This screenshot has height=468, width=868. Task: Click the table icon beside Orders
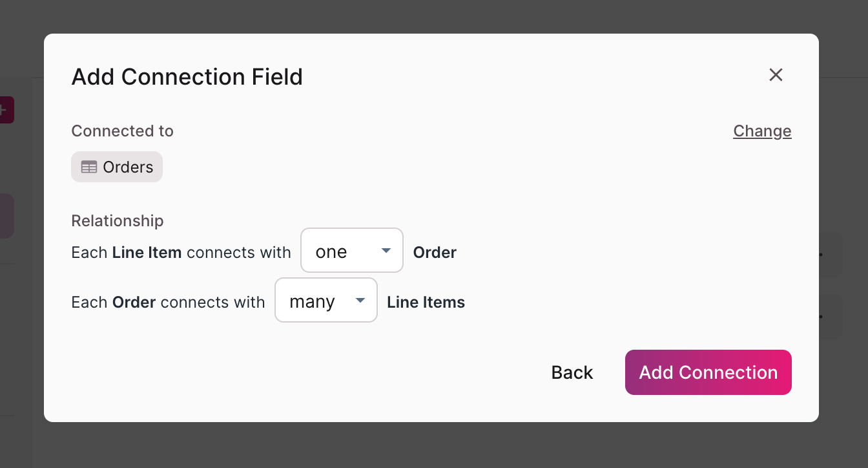(89, 167)
